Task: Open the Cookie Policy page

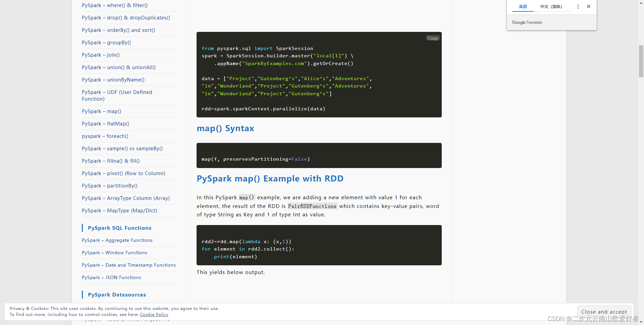Action: (x=154, y=314)
